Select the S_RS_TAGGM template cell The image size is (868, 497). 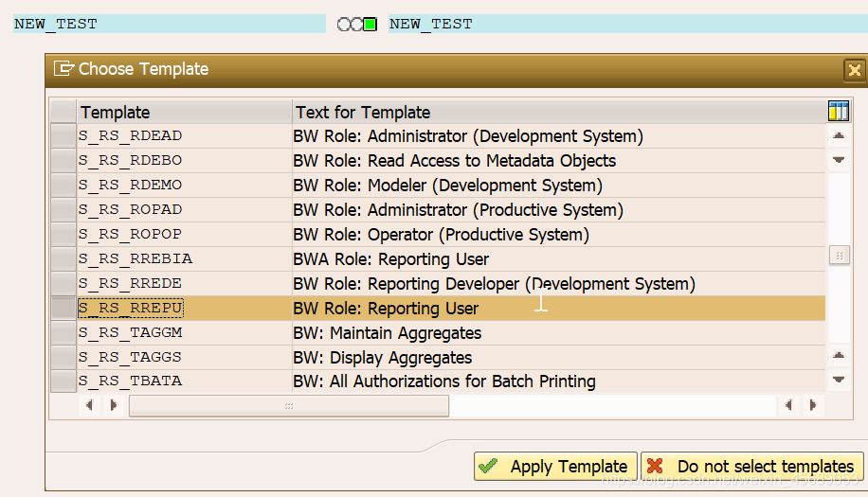(185, 333)
